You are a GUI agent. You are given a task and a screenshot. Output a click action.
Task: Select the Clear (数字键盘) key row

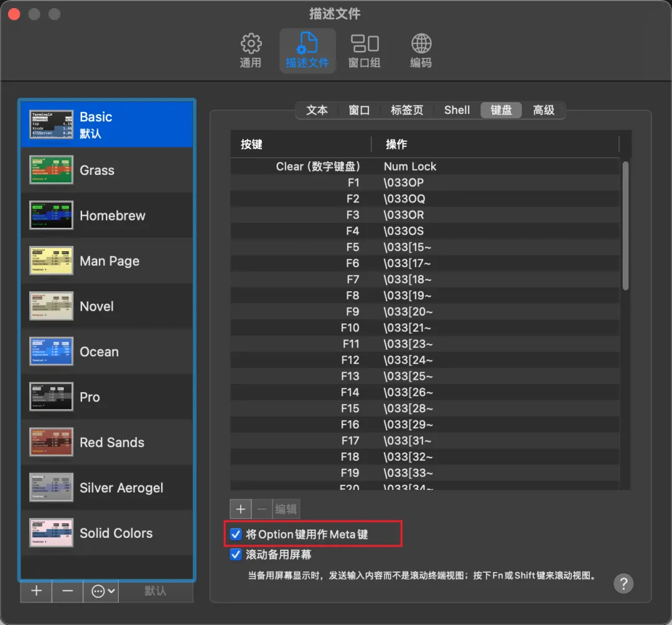click(425, 166)
